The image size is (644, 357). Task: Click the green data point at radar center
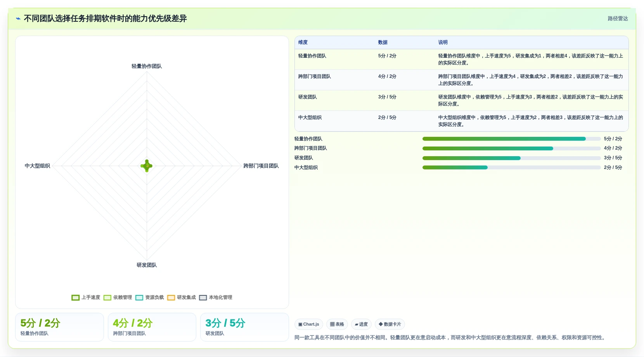tap(147, 166)
